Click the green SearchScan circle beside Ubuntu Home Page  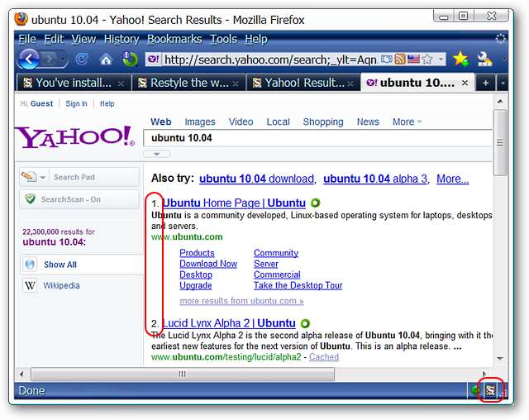click(x=315, y=203)
